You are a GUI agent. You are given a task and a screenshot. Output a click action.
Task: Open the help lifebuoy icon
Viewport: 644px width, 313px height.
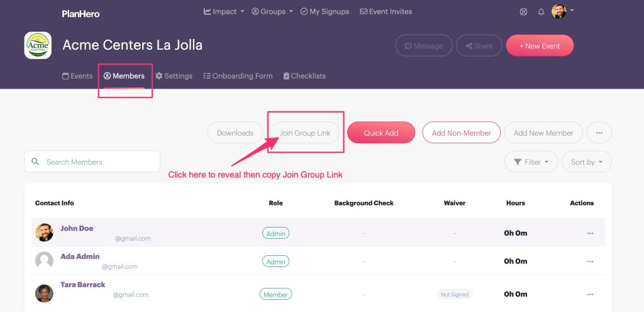click(x=523, y=12)
